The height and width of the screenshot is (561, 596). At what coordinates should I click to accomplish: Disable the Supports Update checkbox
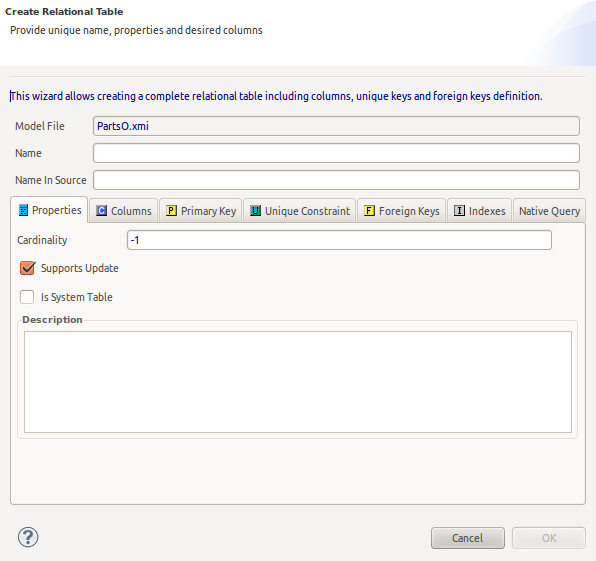(27, 268)
